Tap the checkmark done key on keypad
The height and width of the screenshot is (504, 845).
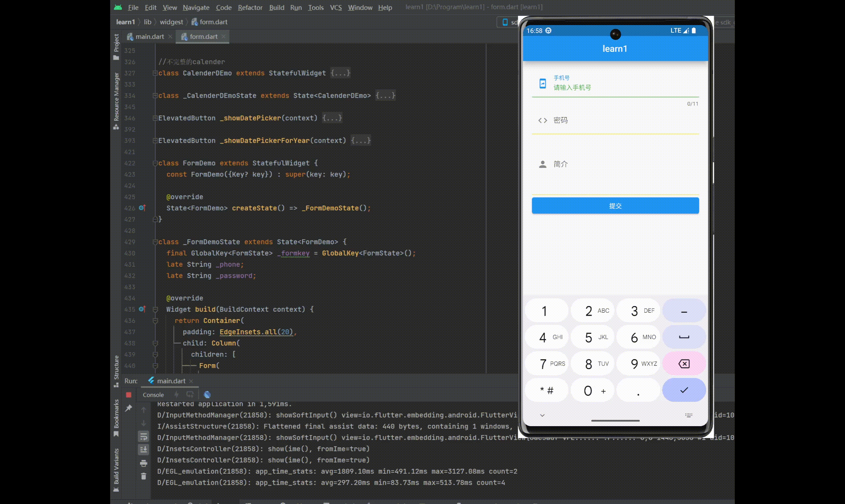(684, 390)
